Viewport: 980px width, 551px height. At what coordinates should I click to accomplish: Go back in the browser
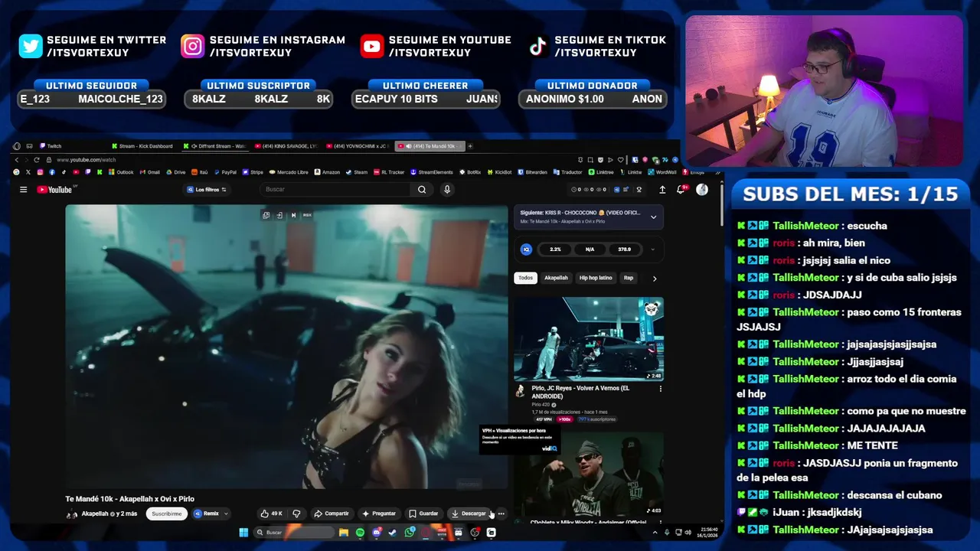click(16, 160)
